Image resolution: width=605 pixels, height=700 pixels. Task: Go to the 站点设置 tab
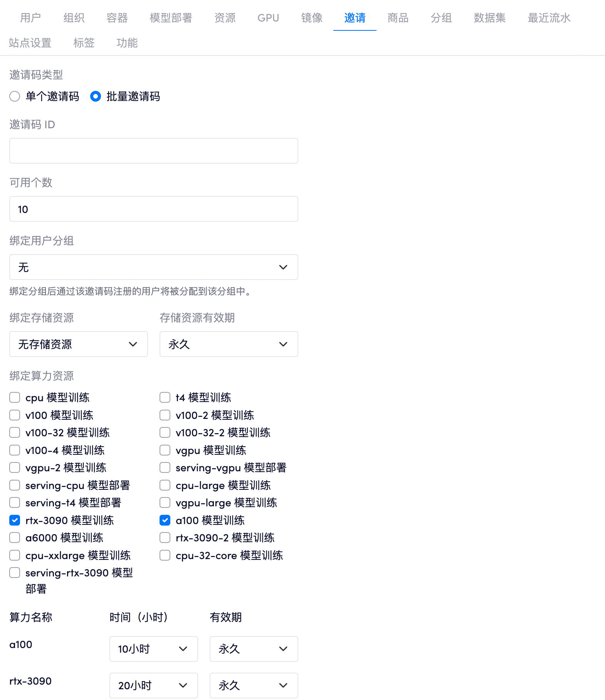point(30,43)
